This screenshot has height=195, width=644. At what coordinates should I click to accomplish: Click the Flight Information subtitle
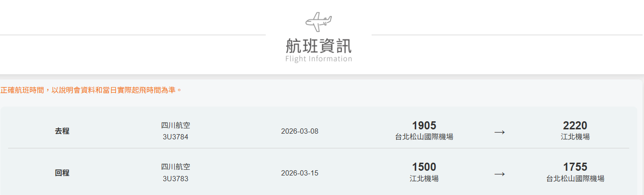[318, 59]
